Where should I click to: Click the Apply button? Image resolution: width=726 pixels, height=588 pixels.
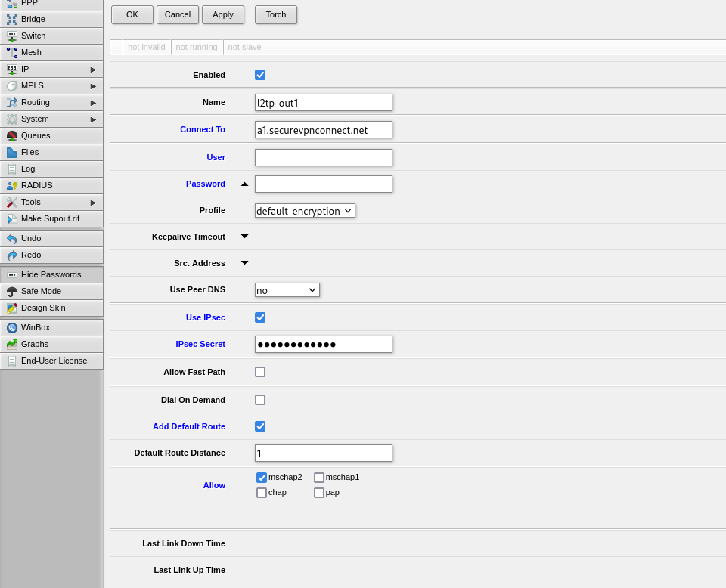coord(223,14)
